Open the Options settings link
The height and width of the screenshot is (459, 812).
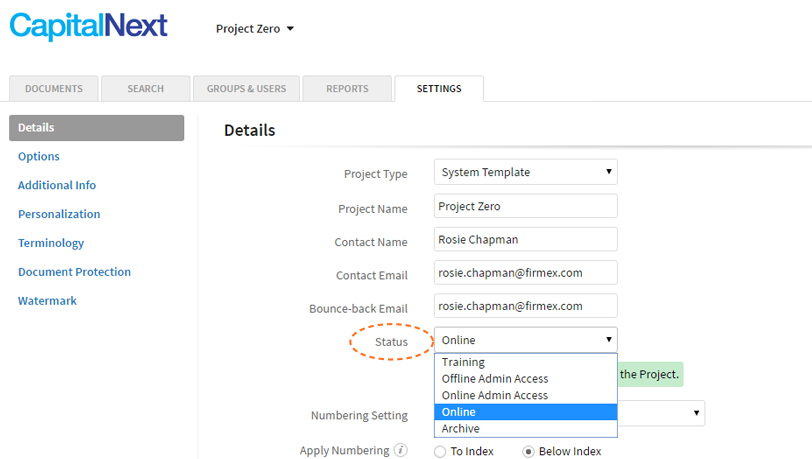(39, 156)
